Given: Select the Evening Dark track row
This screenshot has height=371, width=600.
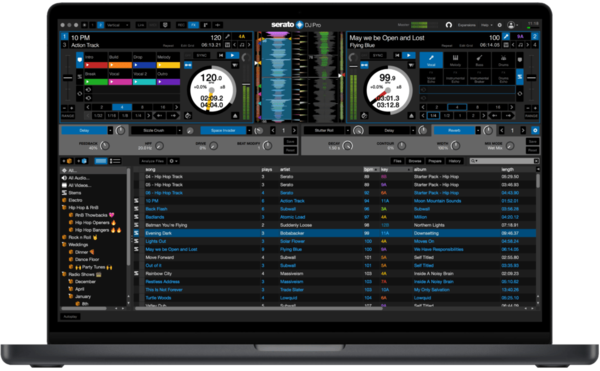Looking at the screenshot, I should pos(335,233).
